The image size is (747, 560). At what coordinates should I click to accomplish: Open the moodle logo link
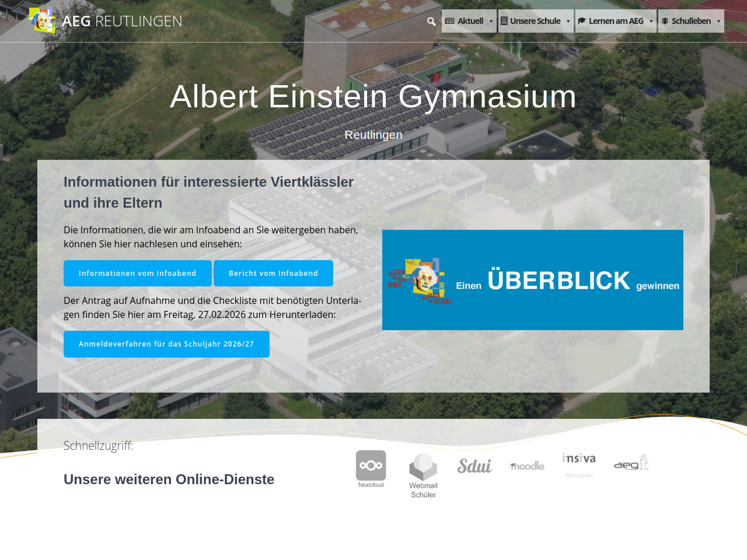pyautogui.click(x=527, y=466)
